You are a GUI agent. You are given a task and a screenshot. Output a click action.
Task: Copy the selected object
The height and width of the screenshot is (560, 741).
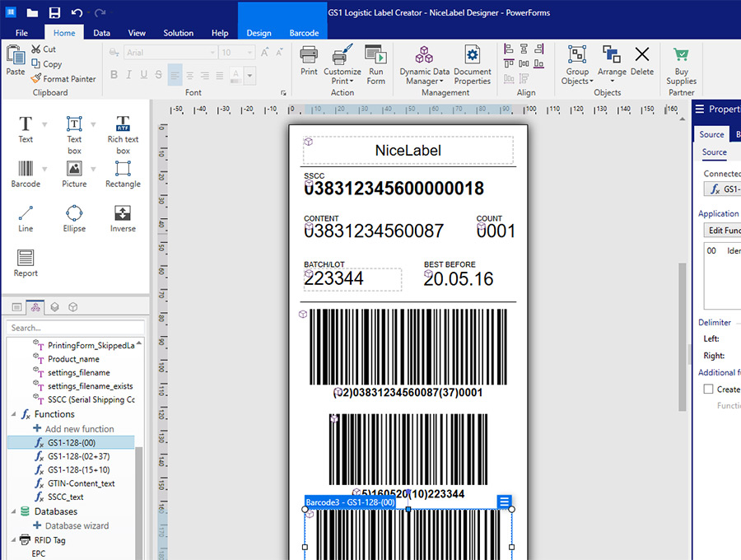46,63
